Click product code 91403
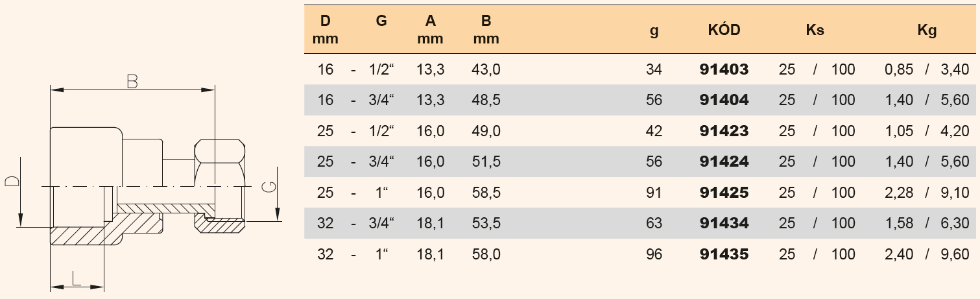This screenshot has height=299, width=980. (724, 69)
